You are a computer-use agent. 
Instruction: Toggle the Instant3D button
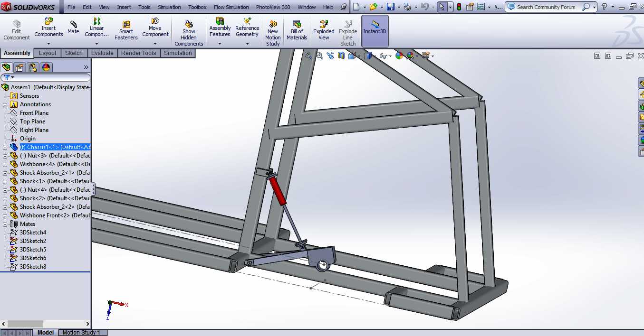point(375,31)
